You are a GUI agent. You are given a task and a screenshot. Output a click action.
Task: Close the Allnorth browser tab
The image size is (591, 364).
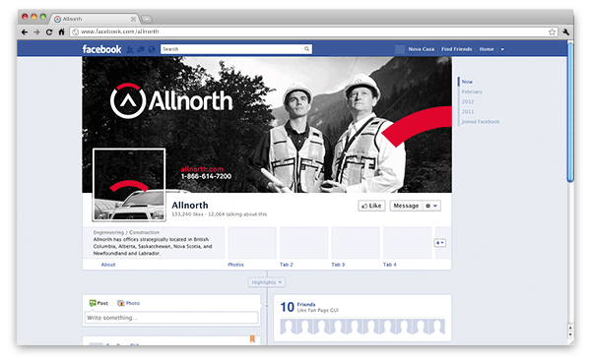(x=133, y=19)
